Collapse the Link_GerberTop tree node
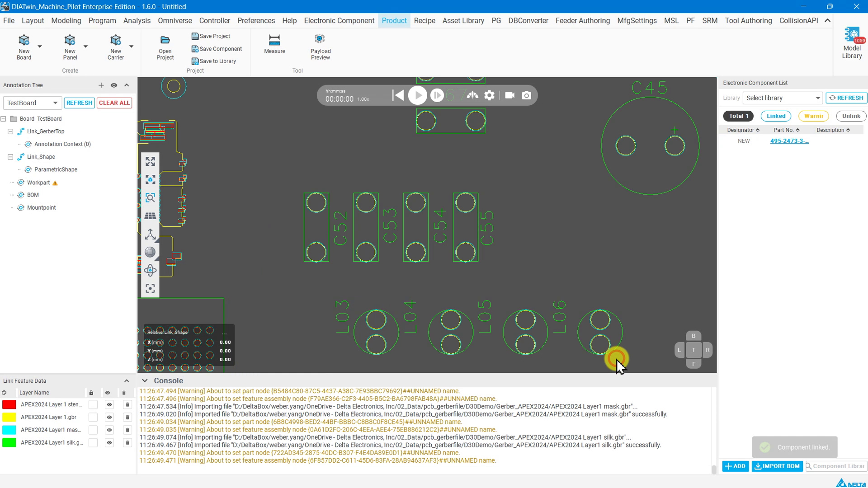The image size is (868, 488). click(x=10, y=131)
